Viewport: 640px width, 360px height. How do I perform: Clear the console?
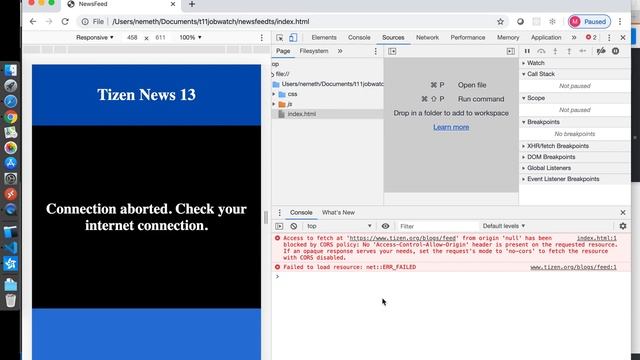pos(293,226)
